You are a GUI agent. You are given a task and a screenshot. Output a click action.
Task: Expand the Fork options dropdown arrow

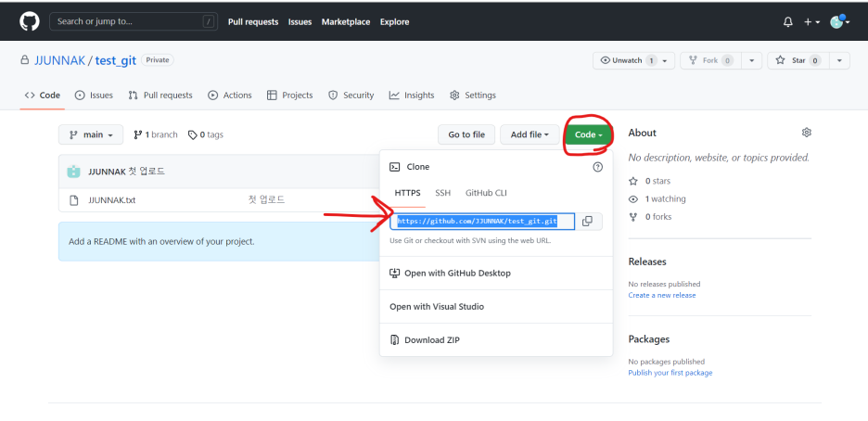click(x=751, y=60)
